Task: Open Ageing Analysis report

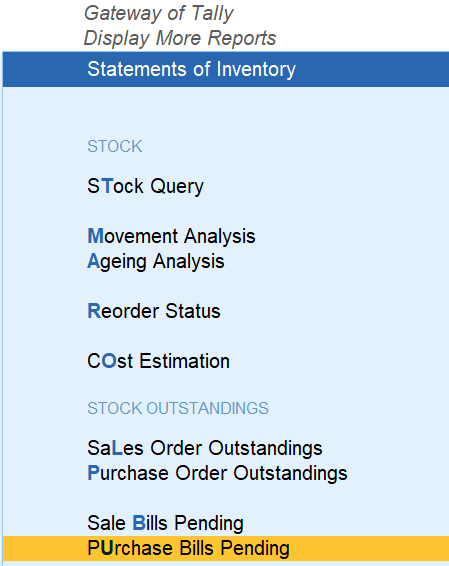Action: (156, 262)
